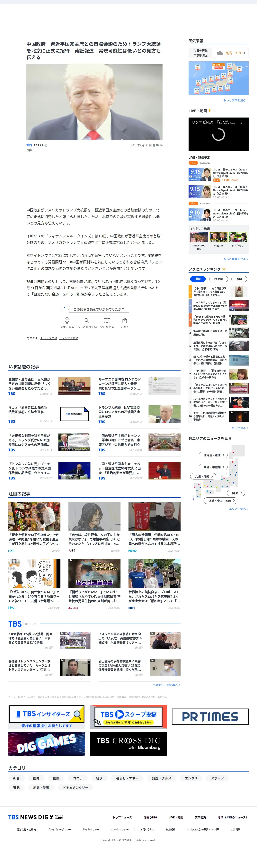Open the weather forecast map of Japan
Screen dimensions: 257x868
(219, 78)
